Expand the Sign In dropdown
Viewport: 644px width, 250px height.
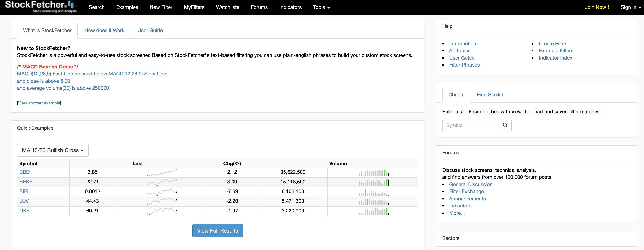point(630,7)
